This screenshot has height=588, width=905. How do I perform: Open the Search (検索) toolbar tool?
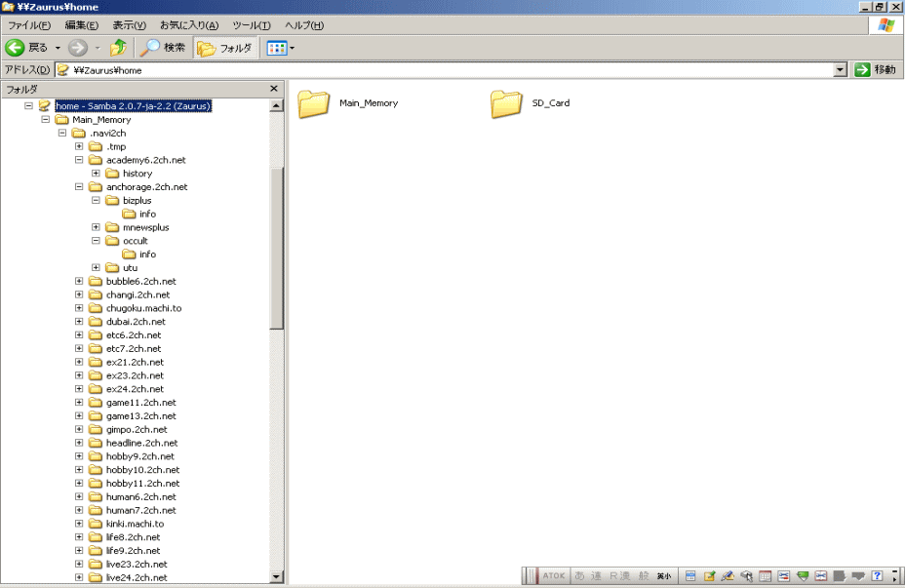[x=163, y=48]
